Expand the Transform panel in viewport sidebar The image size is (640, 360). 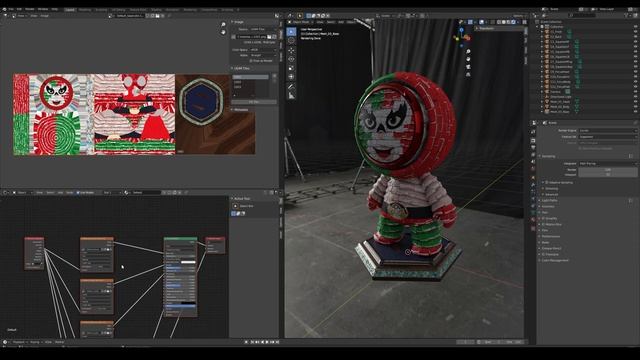click(485, 29)
